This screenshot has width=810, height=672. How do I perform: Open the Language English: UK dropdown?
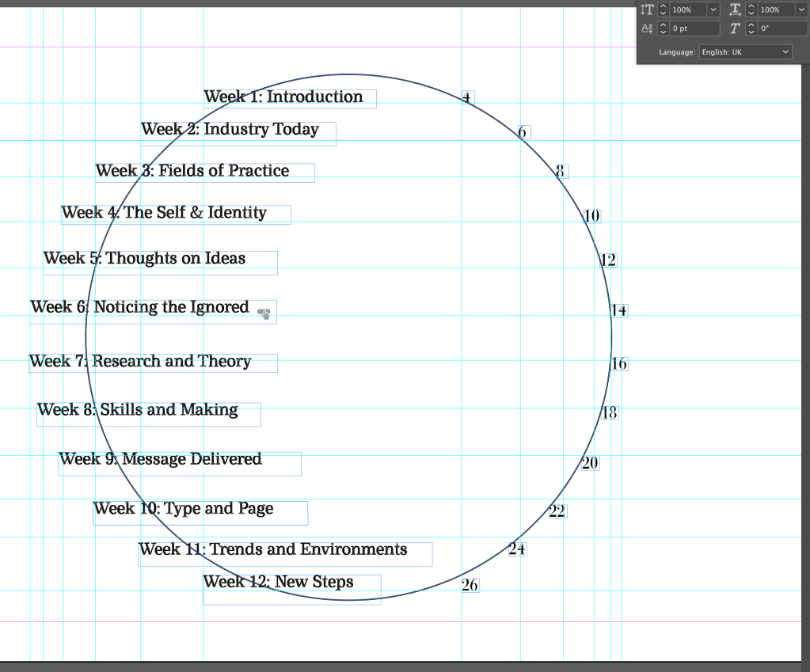click(745, 52)
